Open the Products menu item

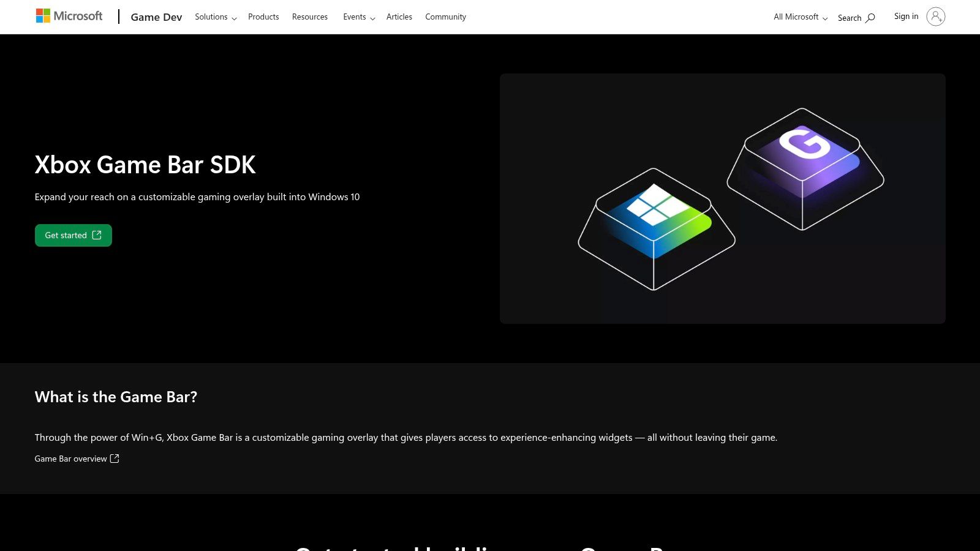(263, 17)
